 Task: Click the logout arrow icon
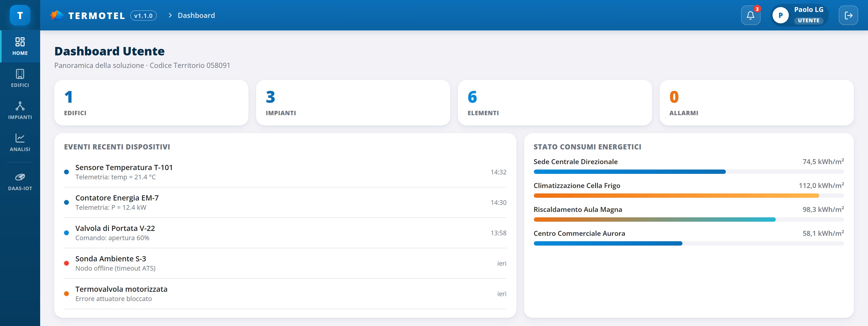(x=848, y=15)
